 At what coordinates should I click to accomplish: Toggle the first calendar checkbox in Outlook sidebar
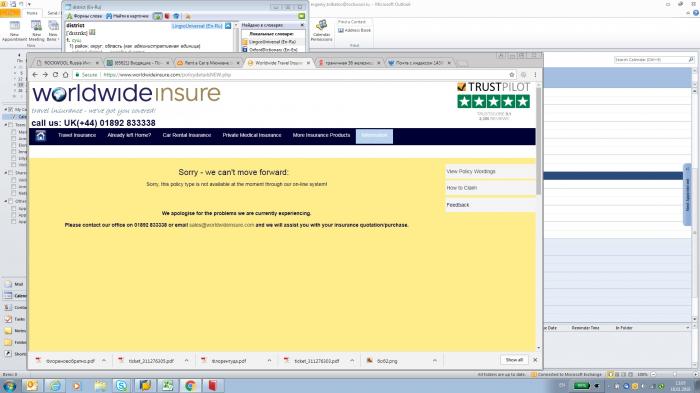pyautogui.click(x=15, y=117)
